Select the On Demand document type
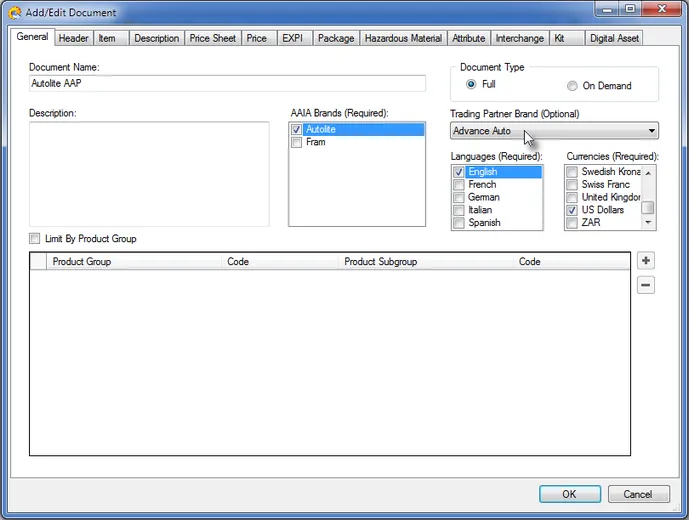The width and height of the screenshot is (689, 520). coord(572,86)
